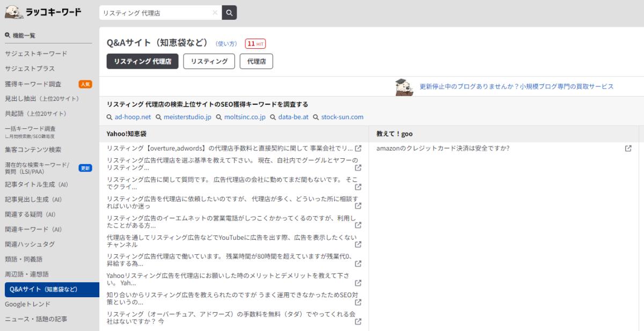Open 関連ハッシュタグ in the sidebar
Screen dimensions: 644x331
coord(30,244)
